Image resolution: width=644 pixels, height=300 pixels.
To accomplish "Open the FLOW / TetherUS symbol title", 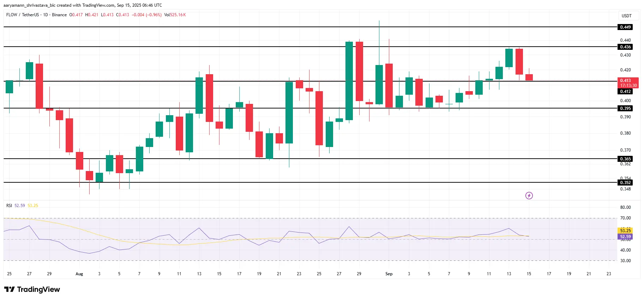I will tap(23, 15).
